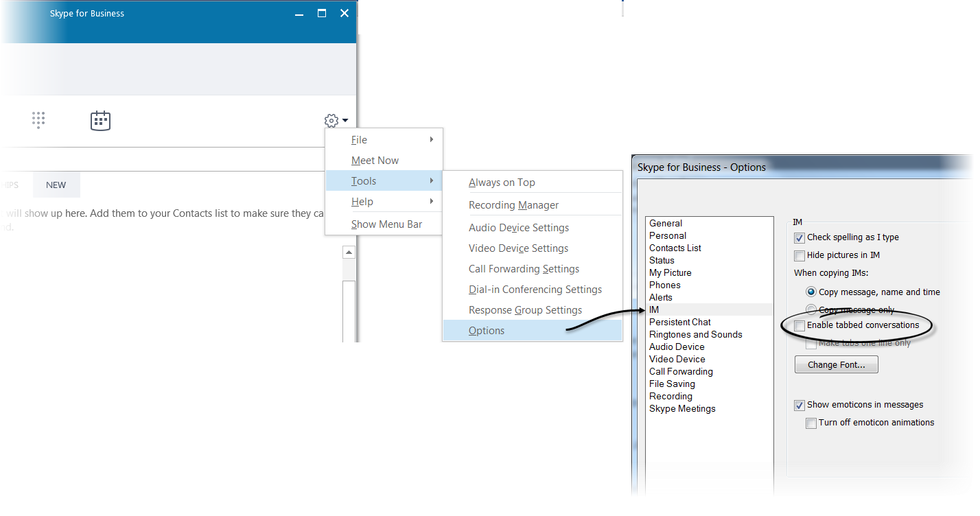The height and width of the screenshot is (516, 980).
Task: Enable Always on Top
Action: tap(501, 182)
